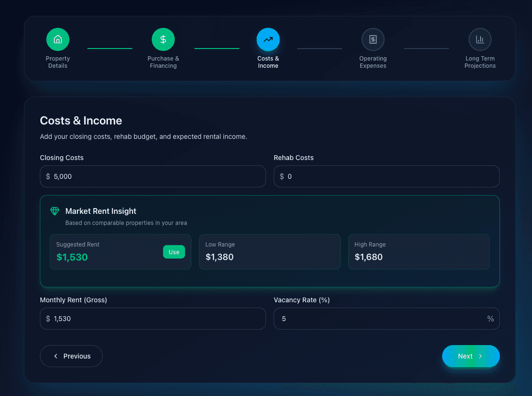Click the home icon for Property Details
This screenshot has height=396, width=532.
click(x=58, y=39)
